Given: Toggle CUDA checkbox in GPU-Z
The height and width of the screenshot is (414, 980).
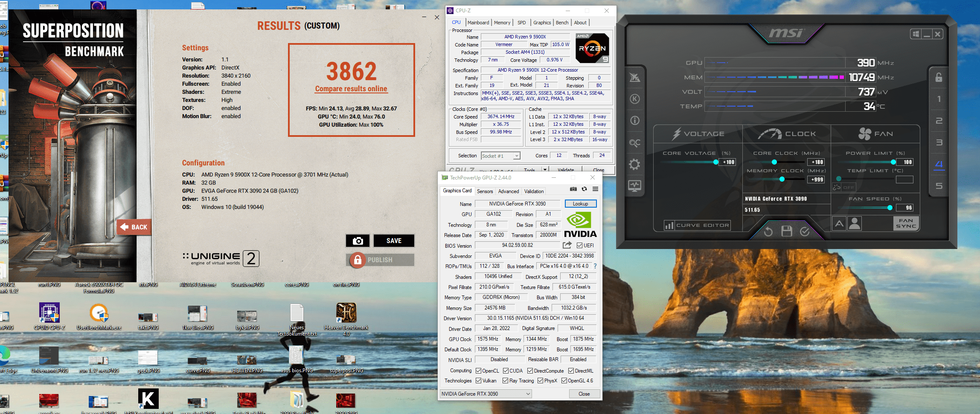Looking at the screenshot, I should [506, 371].
